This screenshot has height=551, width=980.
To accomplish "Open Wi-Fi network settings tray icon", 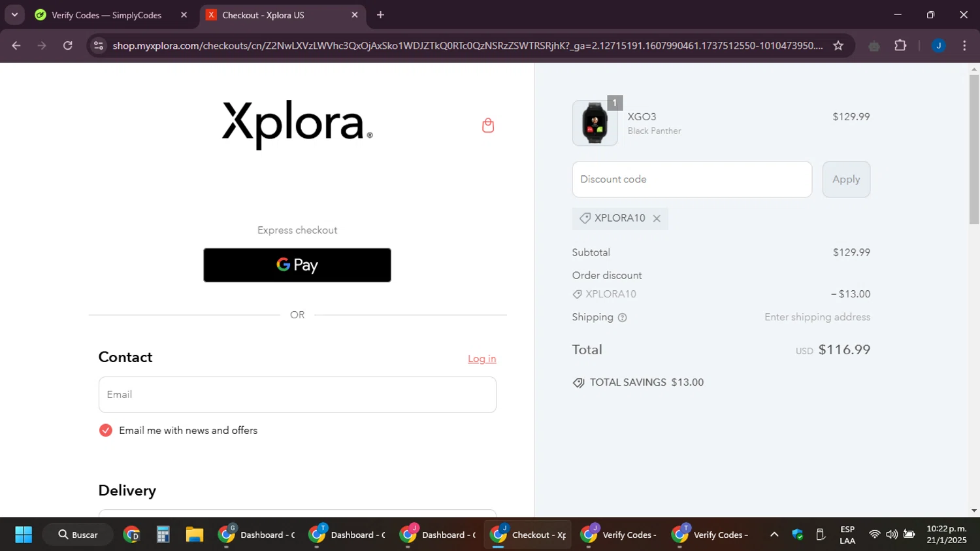I will 874,535.
